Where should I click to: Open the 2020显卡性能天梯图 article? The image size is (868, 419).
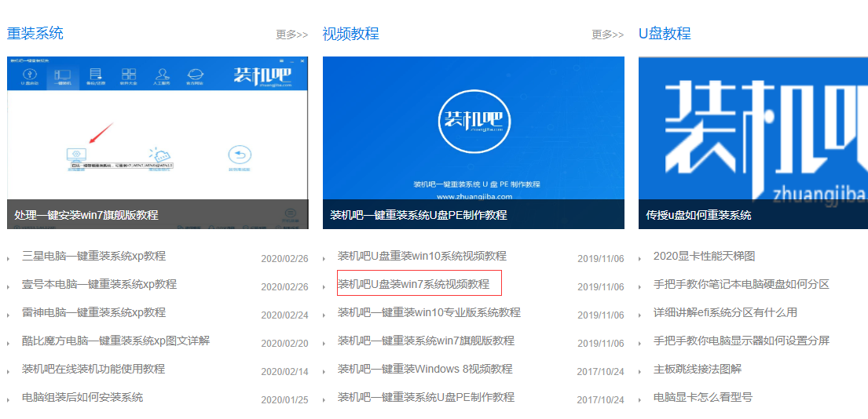tap(704, 256)
